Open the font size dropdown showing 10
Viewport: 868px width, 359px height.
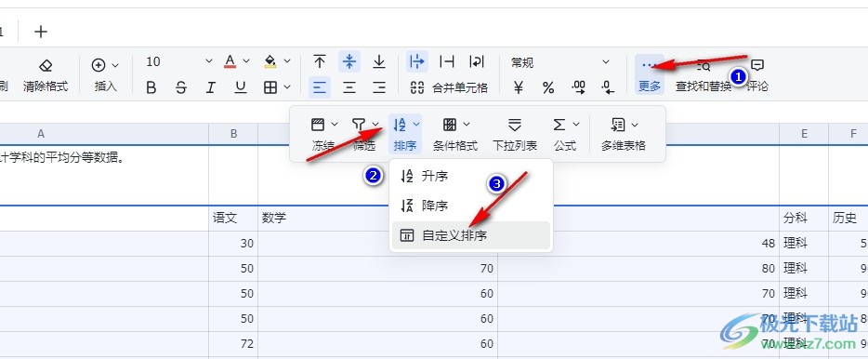coord(178,61)
